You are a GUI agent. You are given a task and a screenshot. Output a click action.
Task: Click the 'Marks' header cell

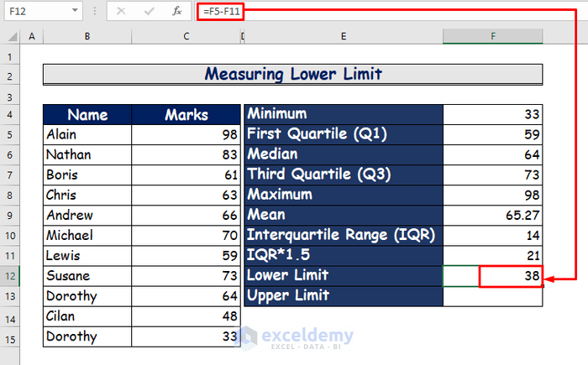(186, 115)
